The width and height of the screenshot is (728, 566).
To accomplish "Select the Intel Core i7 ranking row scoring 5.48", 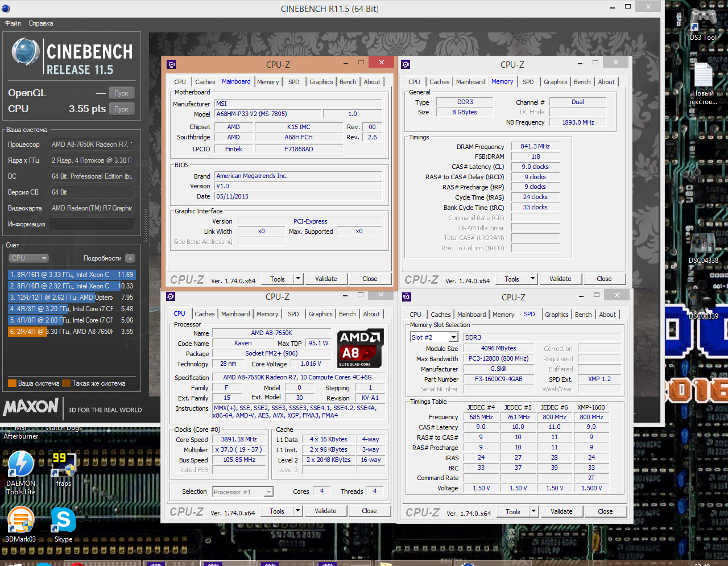I will 71,309.
